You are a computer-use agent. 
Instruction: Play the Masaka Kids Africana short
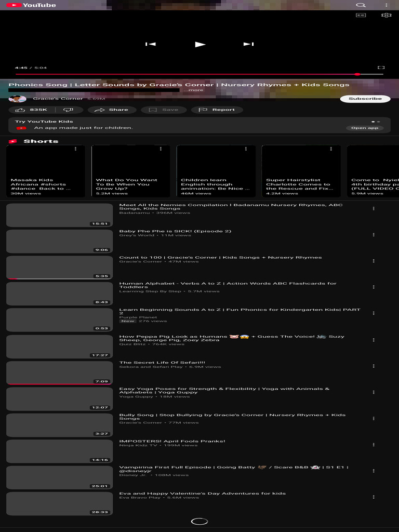tap(46, 171)
